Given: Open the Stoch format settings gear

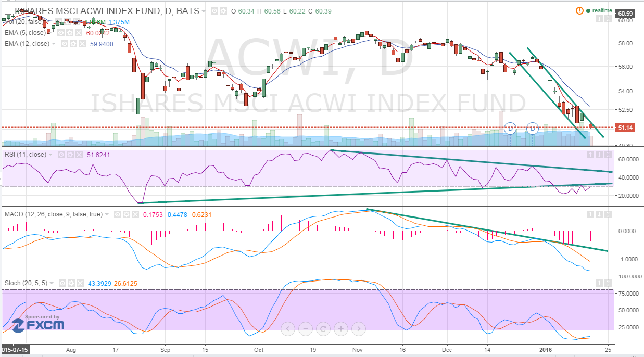Looking at the screenshot, I should [x=72, y=283].
